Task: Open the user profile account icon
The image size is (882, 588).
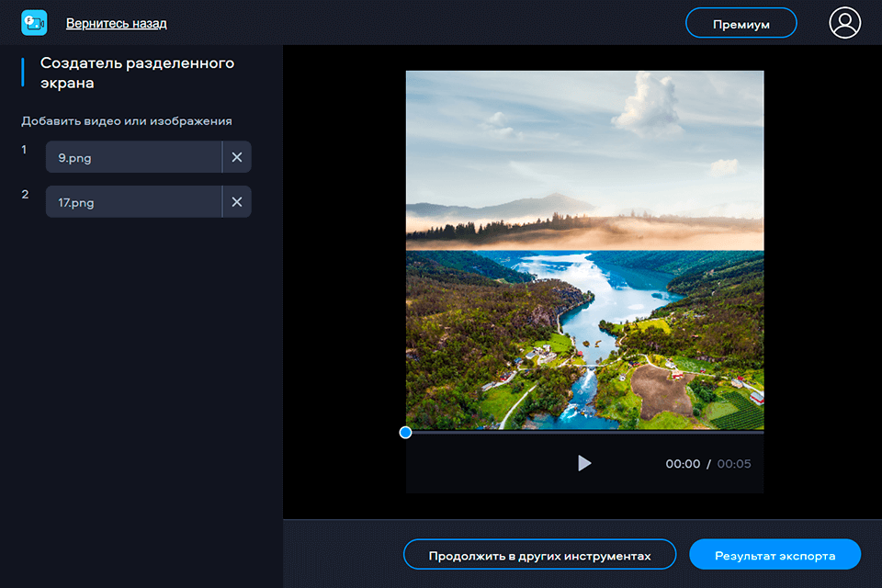Action: (x=844, y=23)
